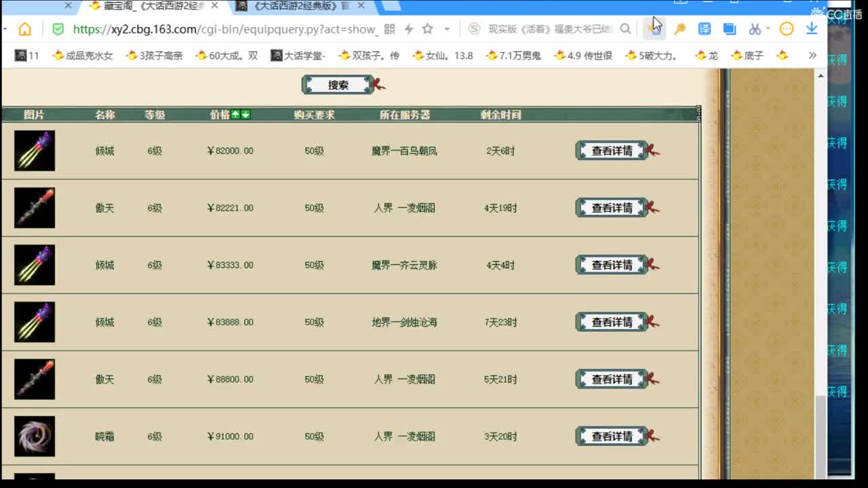
Task: Expand the scissors tool dropdown arrow
Action: click(768, 29)
